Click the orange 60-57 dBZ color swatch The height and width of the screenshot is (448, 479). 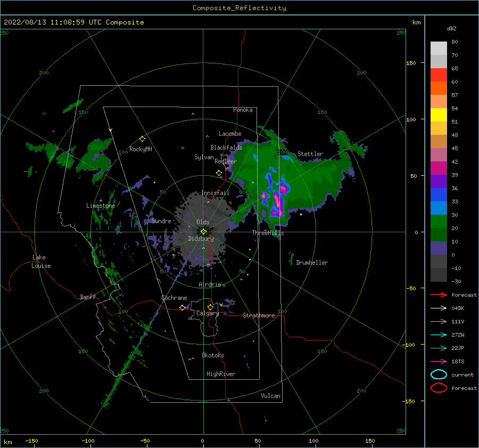pyautogui.click(x=439, y=88)
